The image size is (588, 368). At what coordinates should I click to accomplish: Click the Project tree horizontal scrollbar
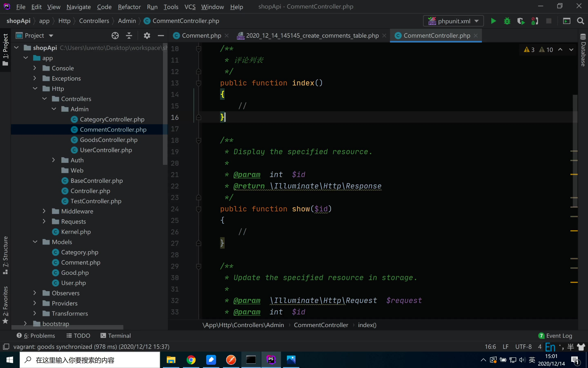[x=67, y=327]
